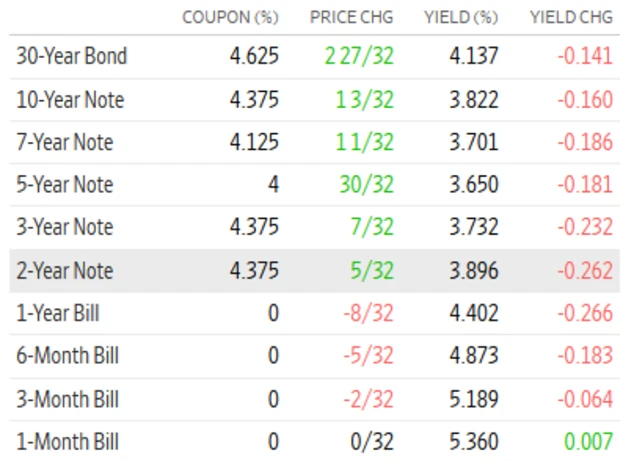The image size is (640, 461).
Task: Sort by the YIELD (%) column header
Action: 461,18
